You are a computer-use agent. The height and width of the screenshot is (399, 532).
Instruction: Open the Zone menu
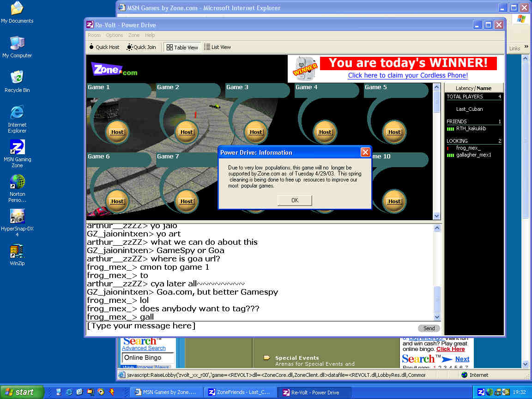[x=133, y=35]
